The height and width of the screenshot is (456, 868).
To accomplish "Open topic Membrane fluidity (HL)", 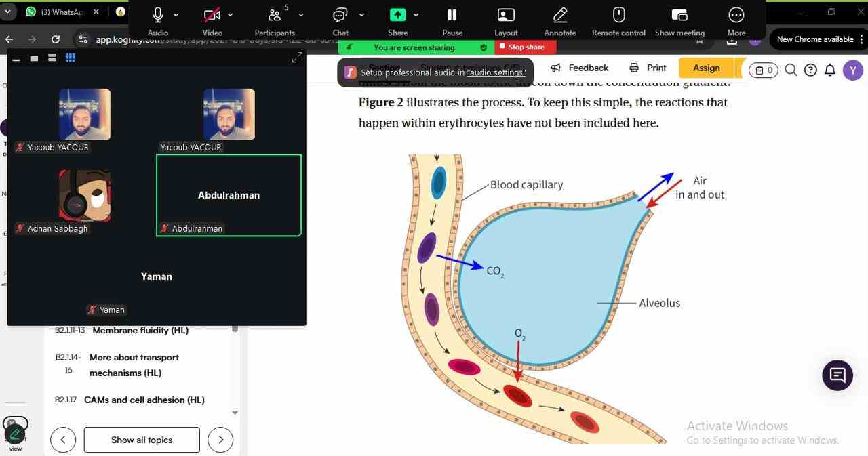I will (140, 331).
